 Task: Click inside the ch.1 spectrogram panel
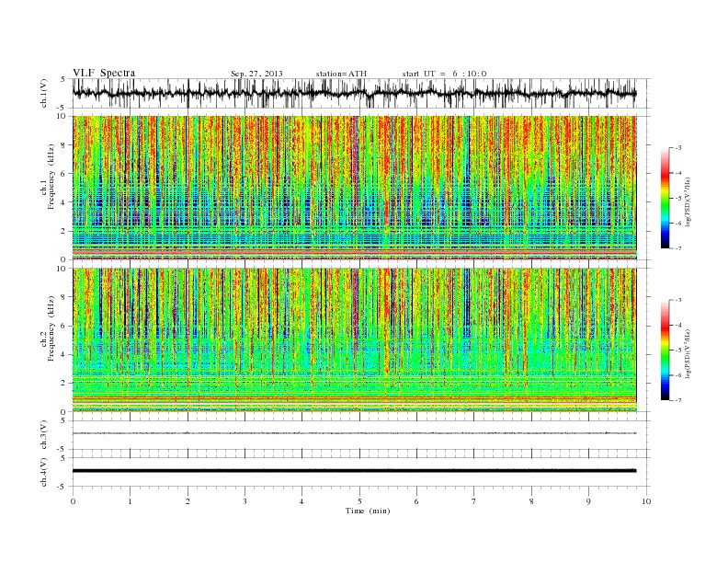354,188
